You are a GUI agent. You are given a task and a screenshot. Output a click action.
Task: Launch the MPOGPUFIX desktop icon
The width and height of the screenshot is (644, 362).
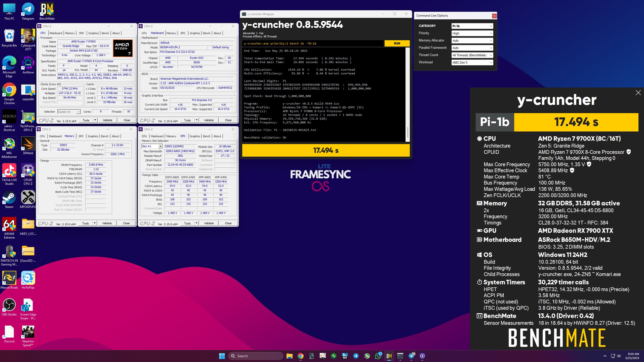point(28,199)
